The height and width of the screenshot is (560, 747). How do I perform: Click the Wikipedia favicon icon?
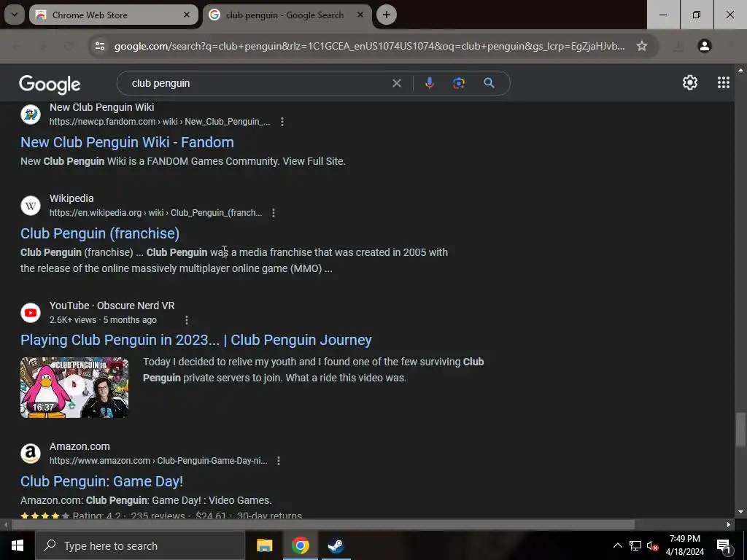[31, 206]
